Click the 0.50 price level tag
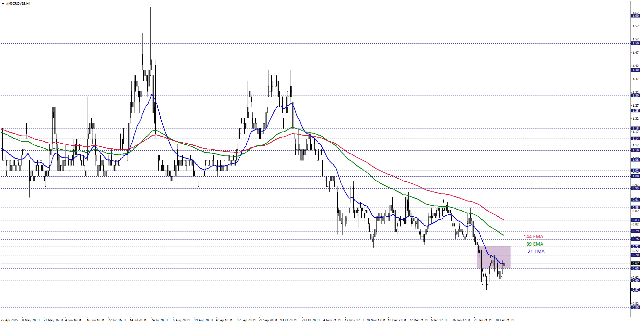Image resolution: width=644 pixels, height=324 pixels. point(635,308)
